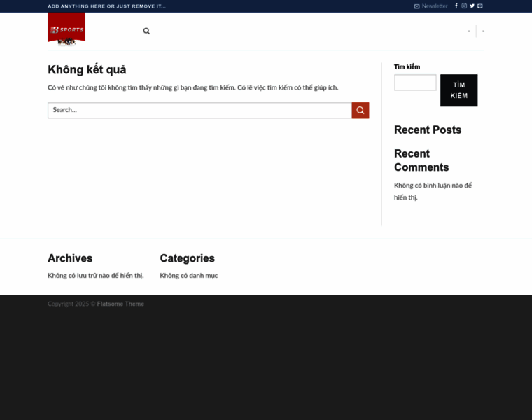Image resolution: width=532 pixels, height=420 pixels.
Task: Click the Twitter bird icon
Action: tap(472, 6)
